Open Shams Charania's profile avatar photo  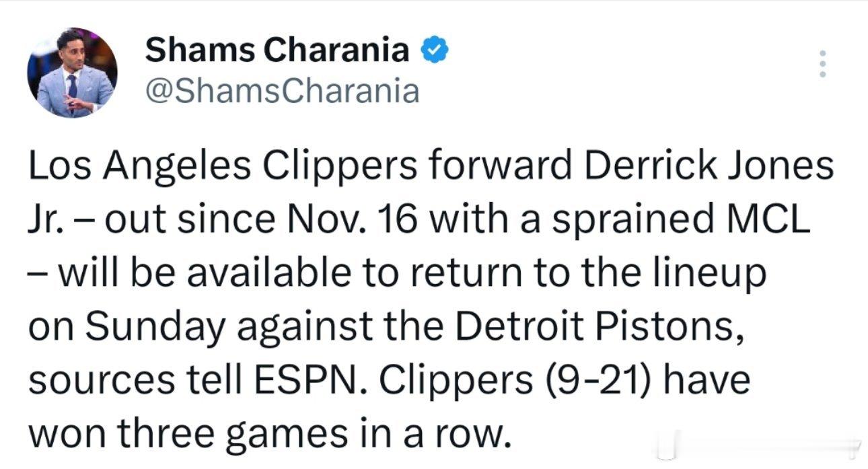[72, 73]
